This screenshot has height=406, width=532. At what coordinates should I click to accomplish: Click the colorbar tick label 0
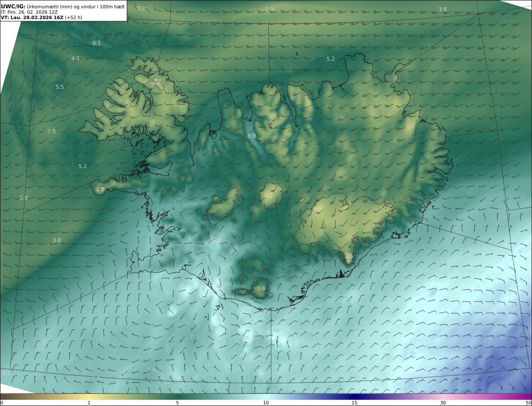pyautogui.click(x=2, y=403)
